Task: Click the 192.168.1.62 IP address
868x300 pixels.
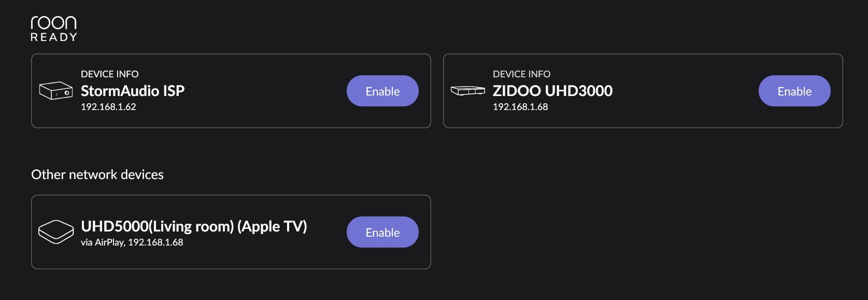Action: tap(108, 107)
